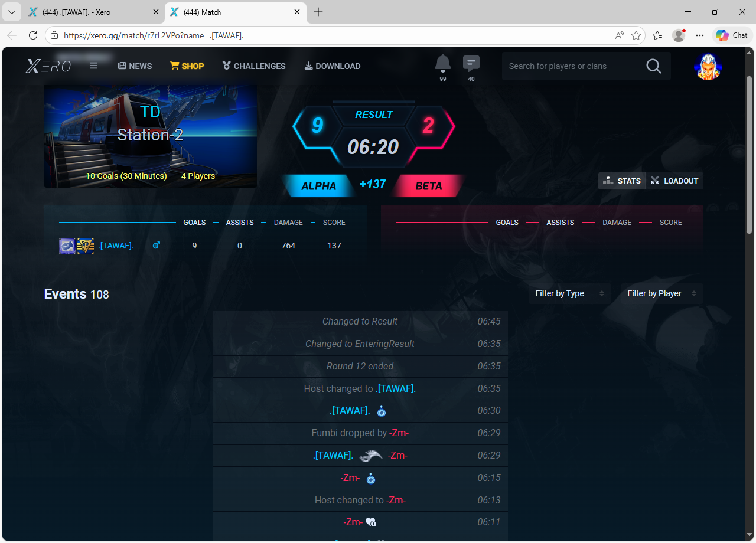
Task: Open the hamburger menu icon
Action: (x=94, y=66)
